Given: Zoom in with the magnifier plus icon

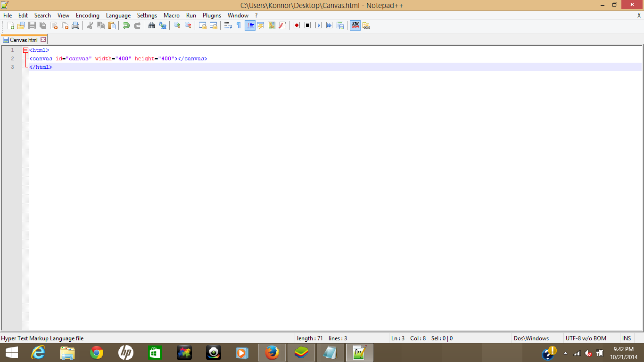Looking at the screenshot, I should click(x=176, y=25).
